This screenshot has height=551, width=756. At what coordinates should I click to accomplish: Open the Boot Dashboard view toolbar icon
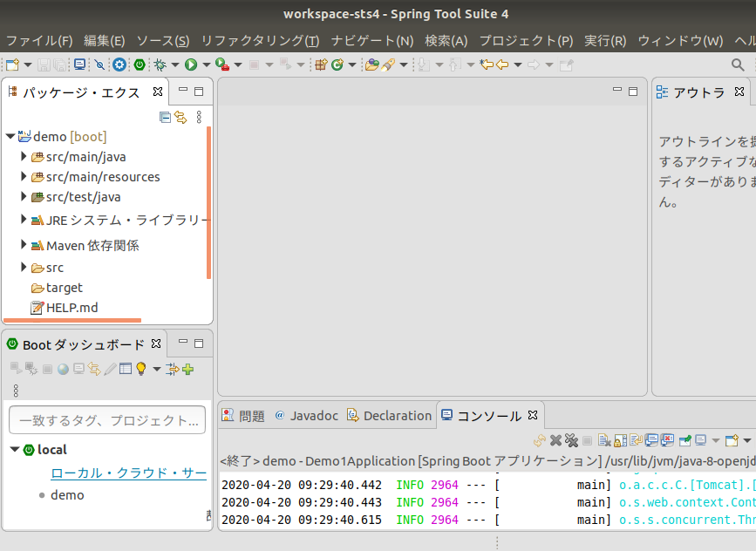coord(139,65)
